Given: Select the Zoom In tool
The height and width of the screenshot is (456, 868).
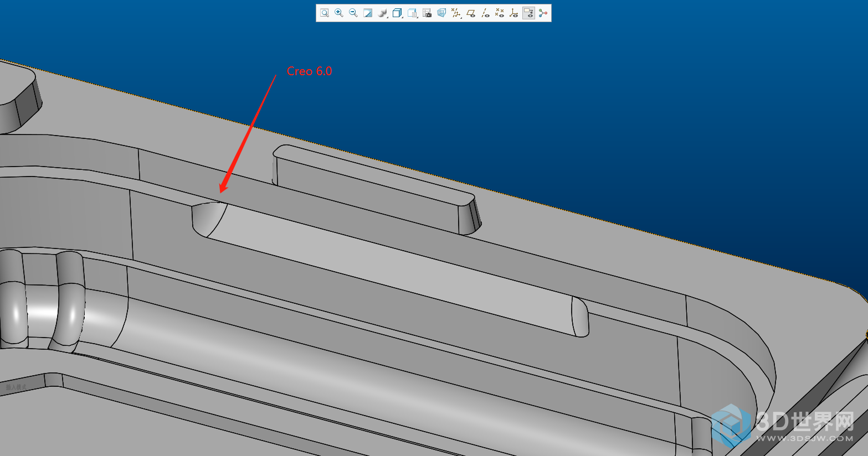Looking at the screenshot, I should click(x=339, y=13).
